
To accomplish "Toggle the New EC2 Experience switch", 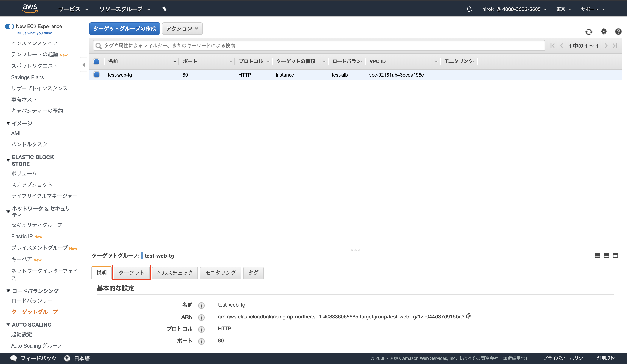I will [x=10, y=26].
